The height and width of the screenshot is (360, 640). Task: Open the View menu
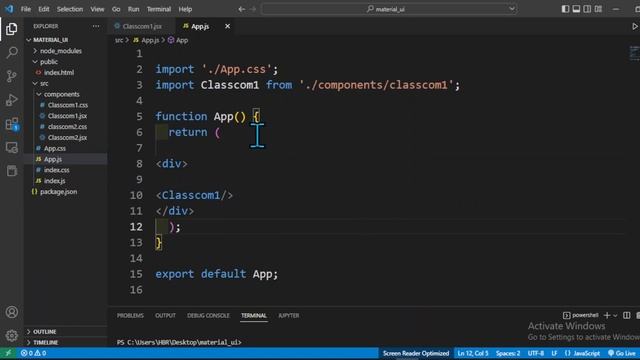coord(97,9)
